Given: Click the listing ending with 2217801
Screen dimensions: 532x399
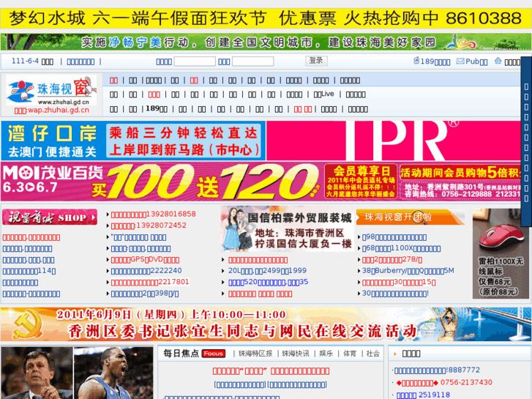Looking at the screenshot, I should pyautogui.click(x=150, y=282).
